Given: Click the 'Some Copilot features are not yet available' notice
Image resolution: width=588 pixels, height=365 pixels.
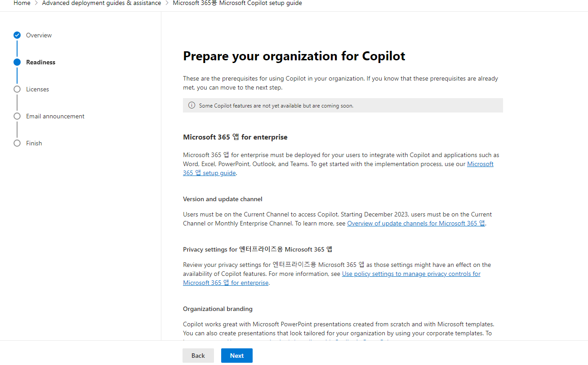Looking at the screenshot, I should 343,105.
